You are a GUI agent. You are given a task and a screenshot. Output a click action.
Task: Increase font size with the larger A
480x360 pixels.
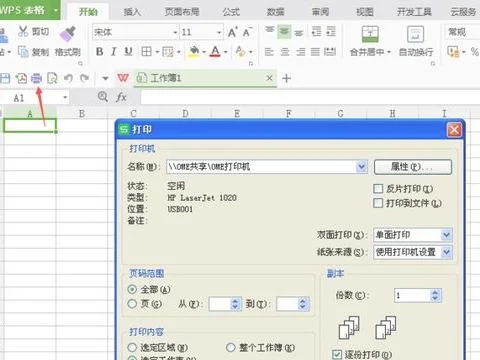pos(233,32)
